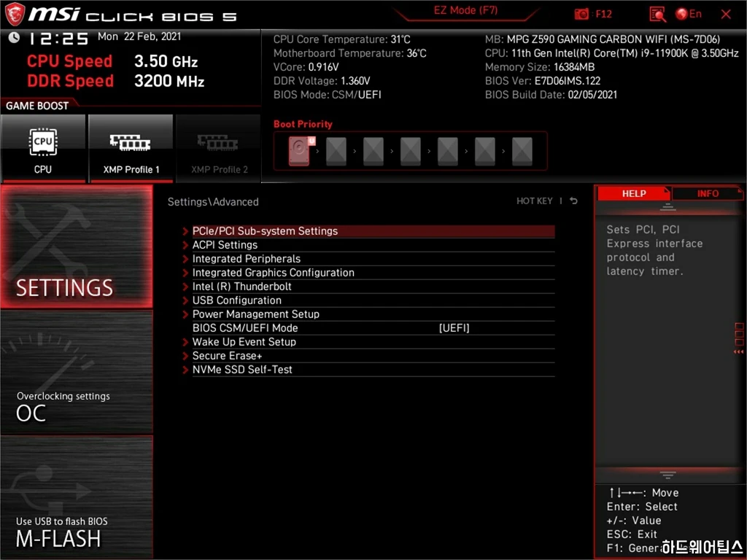Toggle XMP Profile 1
This screenshot has width=747, height=560.
point(131,149)
